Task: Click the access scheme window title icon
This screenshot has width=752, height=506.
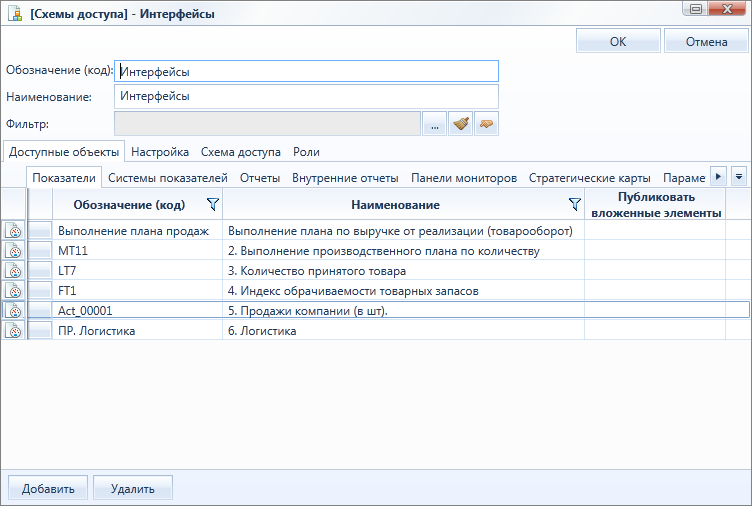Action: 15,13
